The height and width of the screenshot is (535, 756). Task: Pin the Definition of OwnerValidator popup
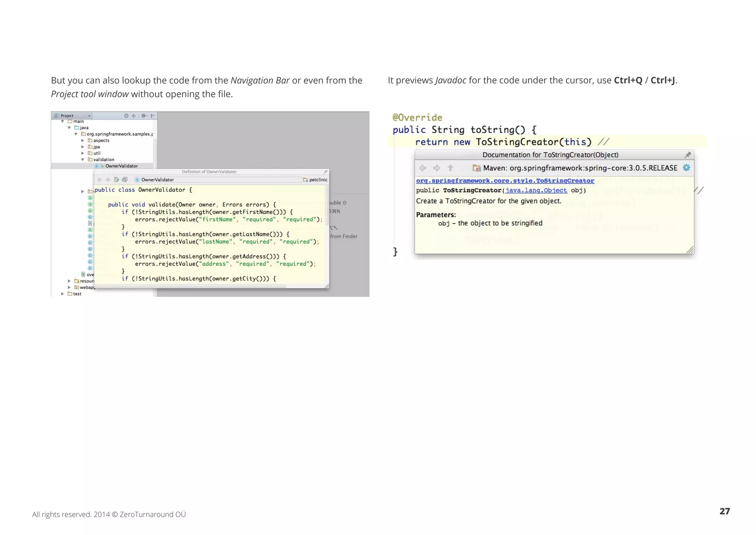coord(325,172)
